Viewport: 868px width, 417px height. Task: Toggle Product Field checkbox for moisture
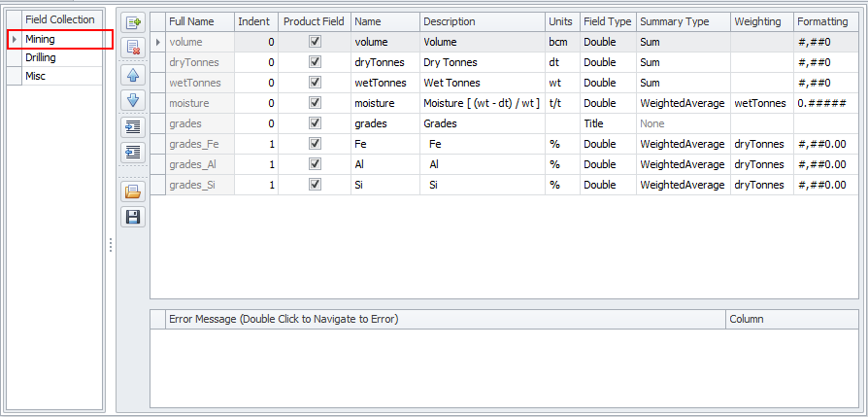(x=315, y=103)
